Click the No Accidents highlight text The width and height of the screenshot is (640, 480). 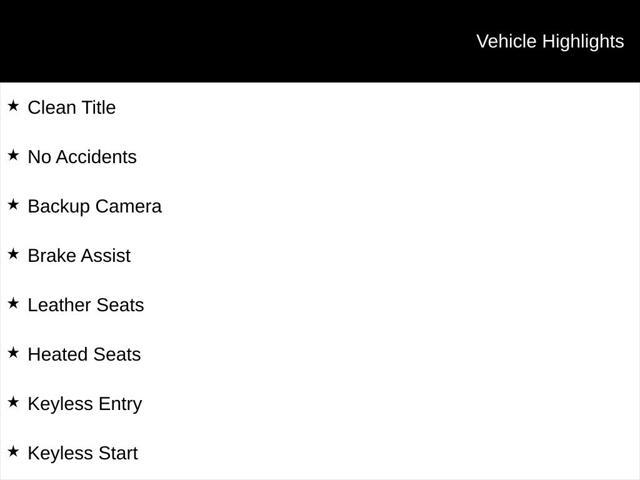pos(82,157)
